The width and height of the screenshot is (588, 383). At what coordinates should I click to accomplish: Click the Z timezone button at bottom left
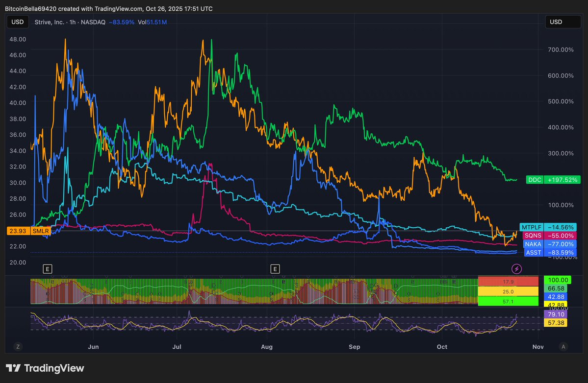[x=18, y=347]
